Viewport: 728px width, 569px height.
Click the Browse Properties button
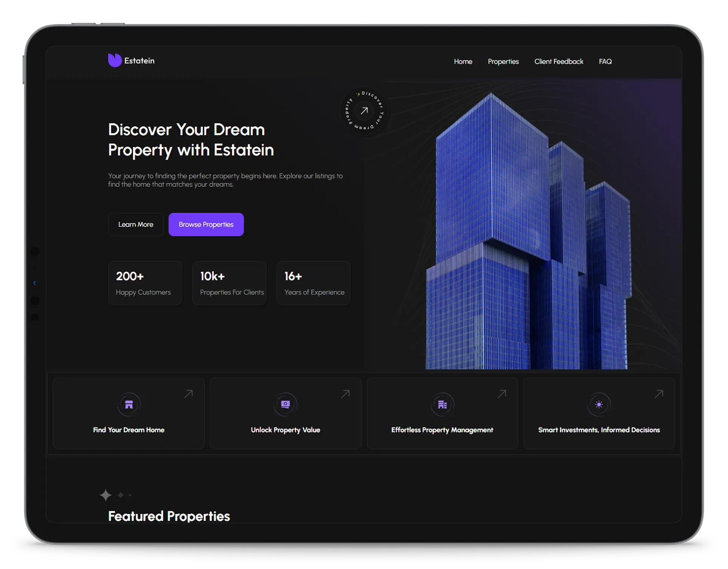click(x=206, y=224)
